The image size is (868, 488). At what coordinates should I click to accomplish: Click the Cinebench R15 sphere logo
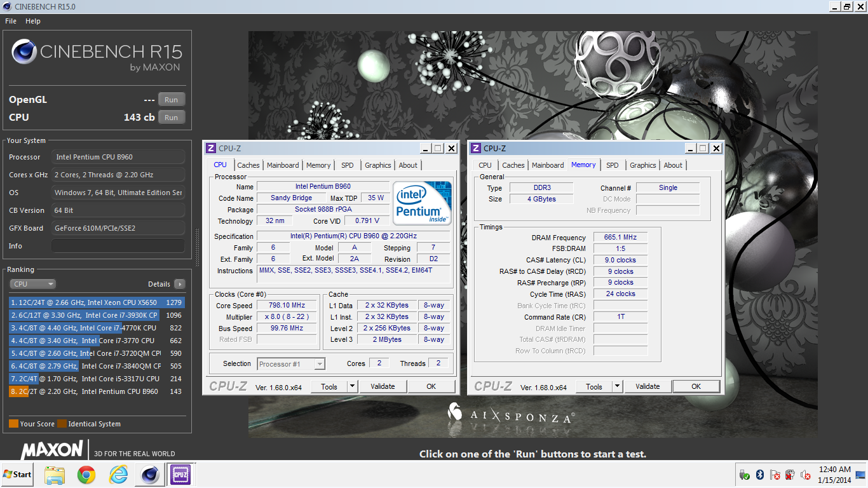coord(24,52)
